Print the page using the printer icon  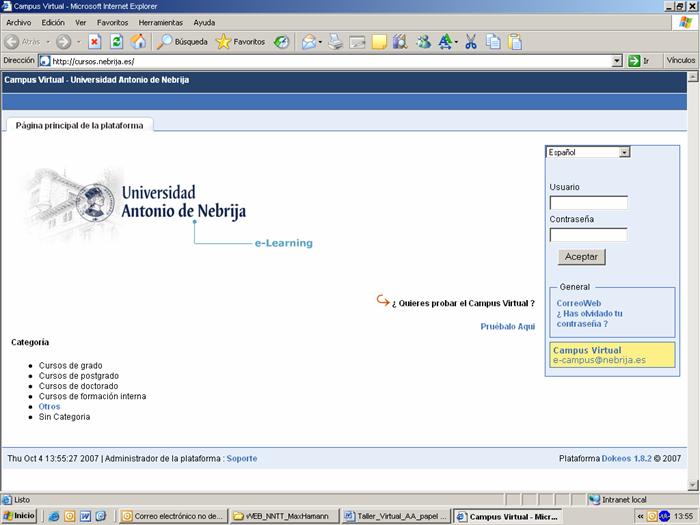click(x=335, y=42)
